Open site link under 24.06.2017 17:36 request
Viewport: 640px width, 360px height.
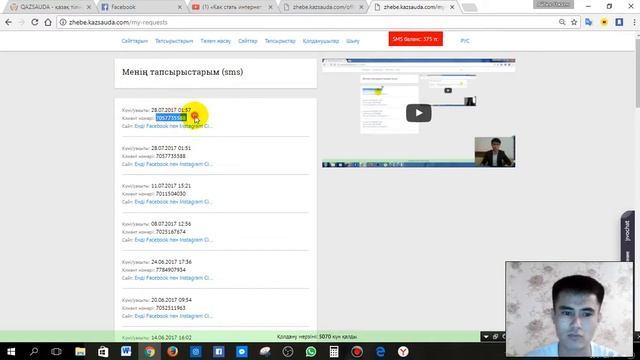coord(173,278)
